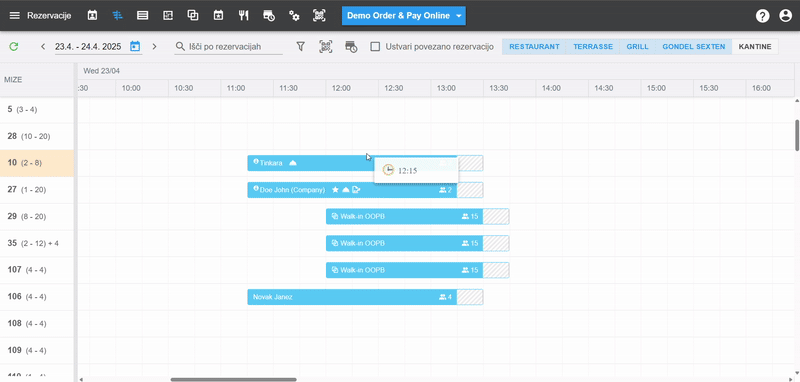Open the Doe John (Company) reservation
Screen dimensions: 800x382
(x=352, y=190)
